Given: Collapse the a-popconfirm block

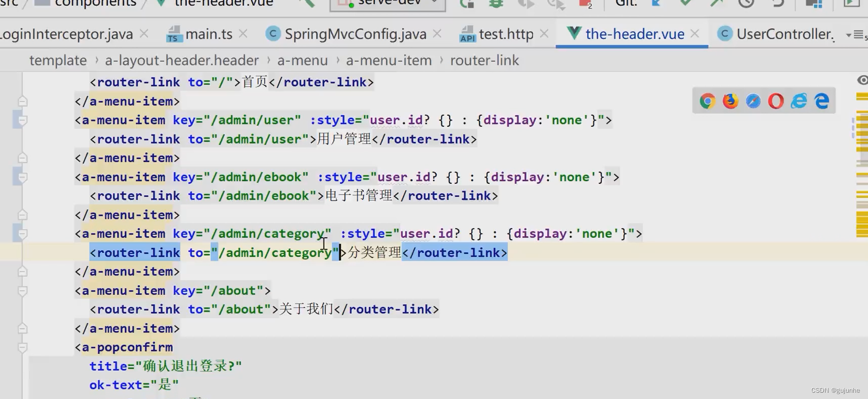Looking at the screenshot, I should (23, 348).
